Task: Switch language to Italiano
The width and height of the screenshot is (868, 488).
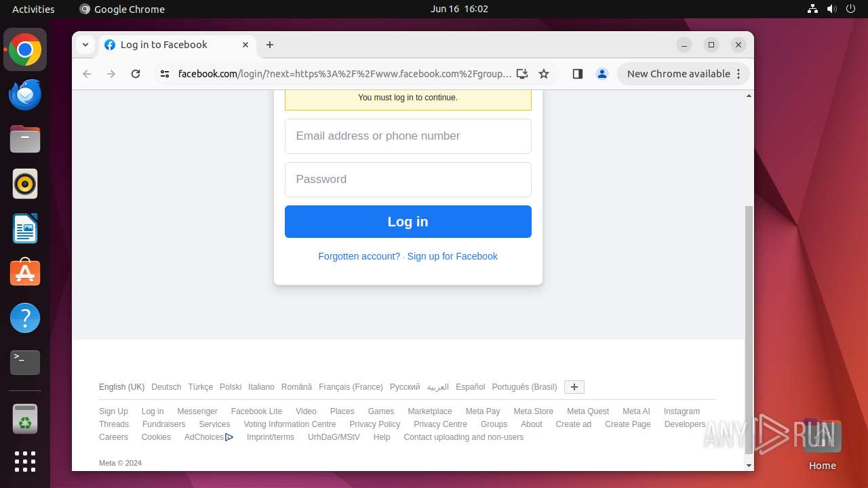Action: [261, 387]
